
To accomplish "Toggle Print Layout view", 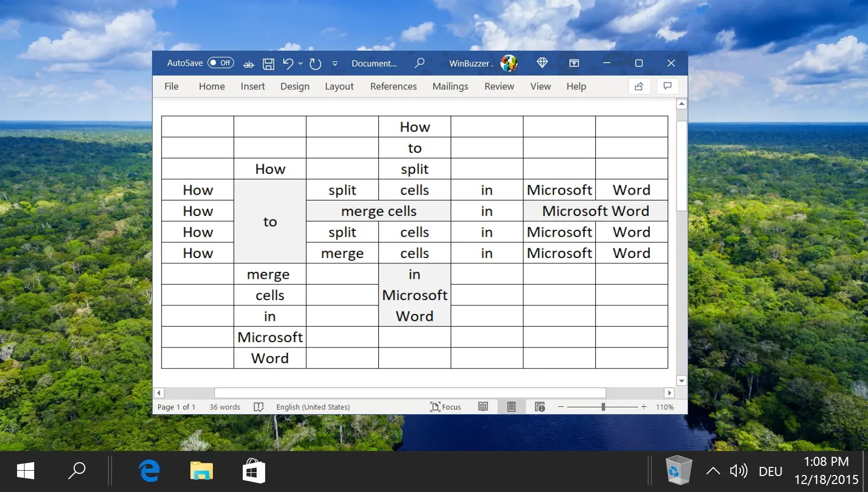I will tap(511, 407).
